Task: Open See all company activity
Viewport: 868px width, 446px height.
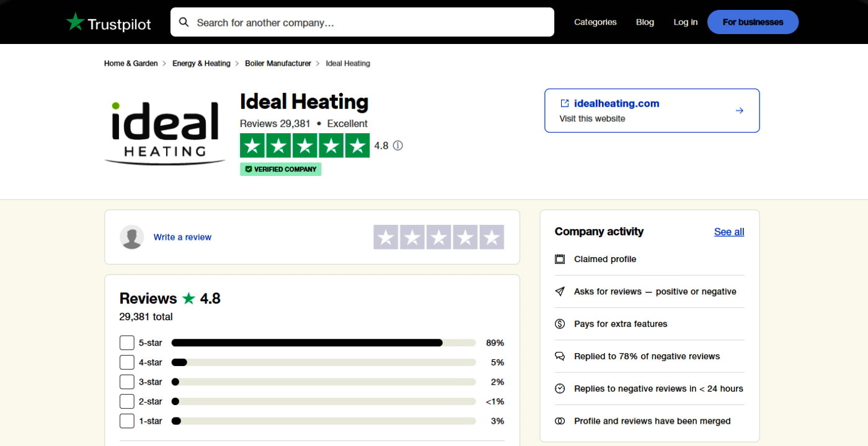Action: [x=729, y=232]
